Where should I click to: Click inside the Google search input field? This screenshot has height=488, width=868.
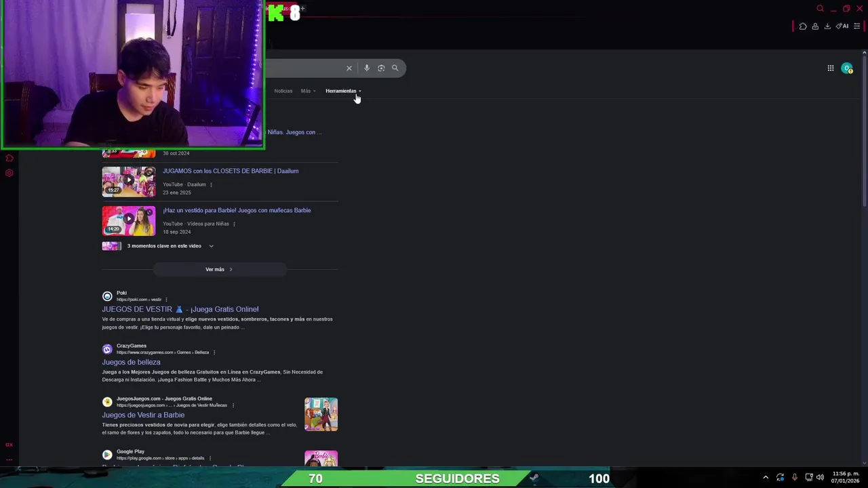click(x=304, y=68)
